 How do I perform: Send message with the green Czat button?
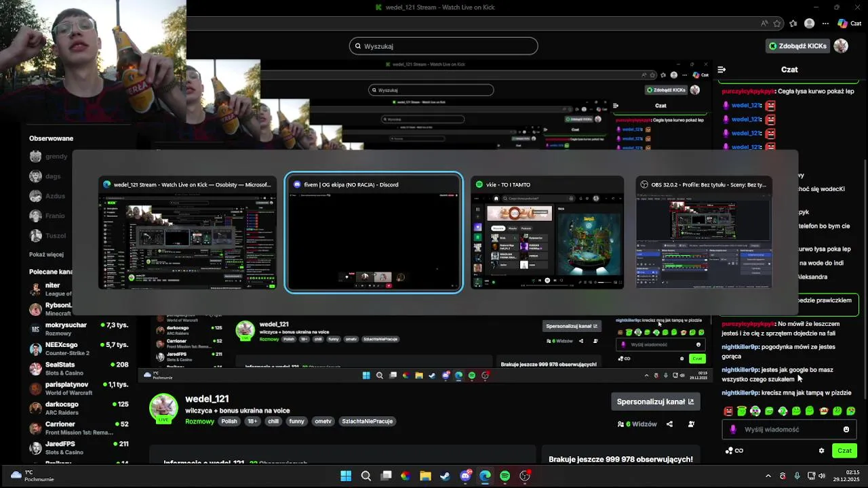(x=844, y=451)
